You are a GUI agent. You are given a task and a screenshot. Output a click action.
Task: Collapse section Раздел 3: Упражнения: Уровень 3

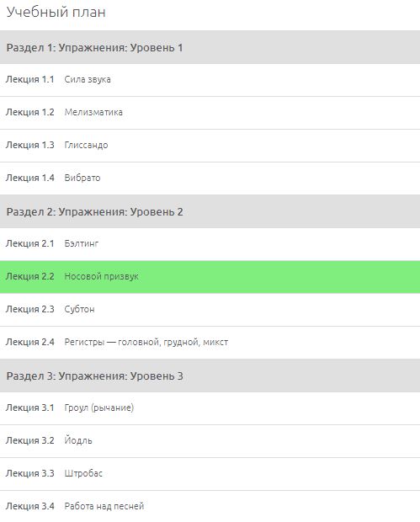(x=210, y=376)
